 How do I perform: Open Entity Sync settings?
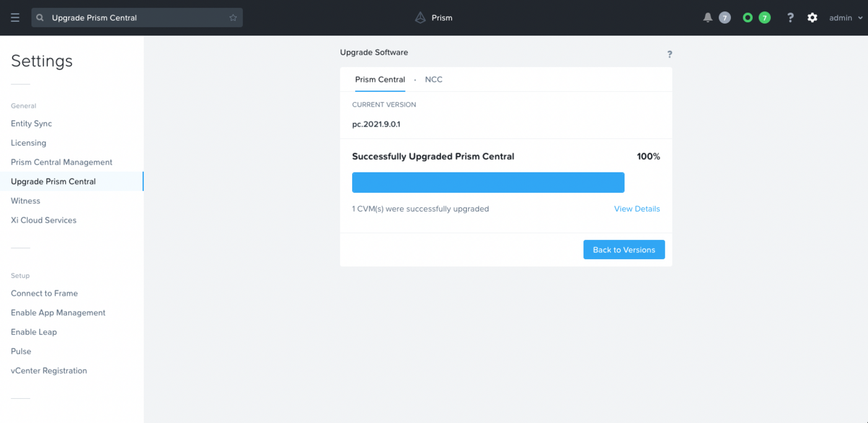coord(32,123)
